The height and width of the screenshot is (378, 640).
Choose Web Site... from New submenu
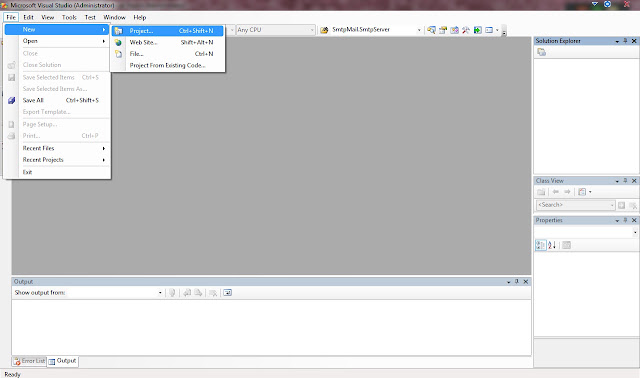167,42
